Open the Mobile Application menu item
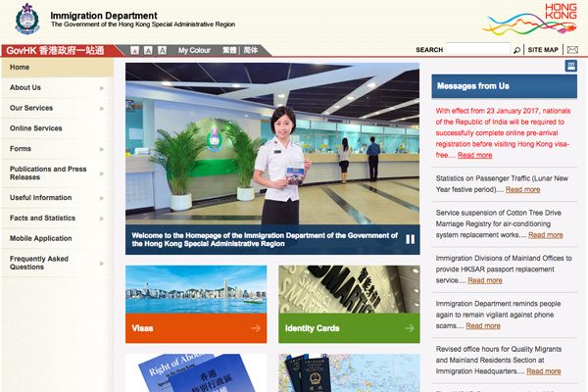The image size is (588, 392). [58, 238]
